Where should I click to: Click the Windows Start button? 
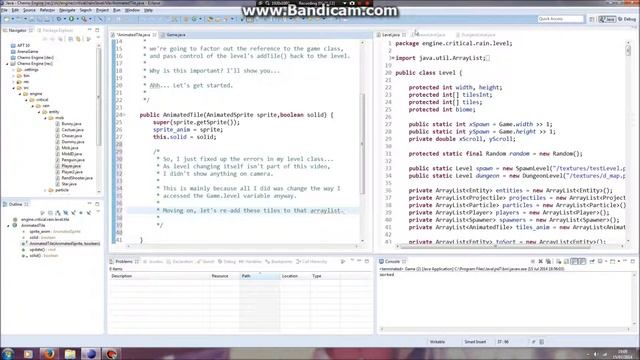point(8,353)
